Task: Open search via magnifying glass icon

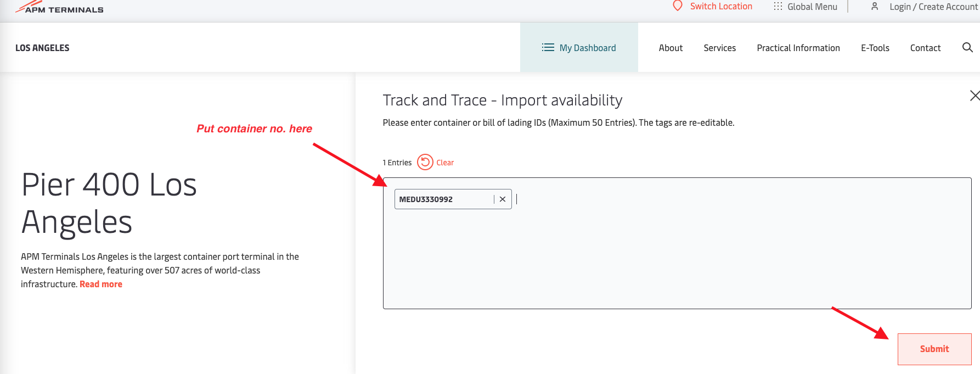Action: click(x=967, y=48)
